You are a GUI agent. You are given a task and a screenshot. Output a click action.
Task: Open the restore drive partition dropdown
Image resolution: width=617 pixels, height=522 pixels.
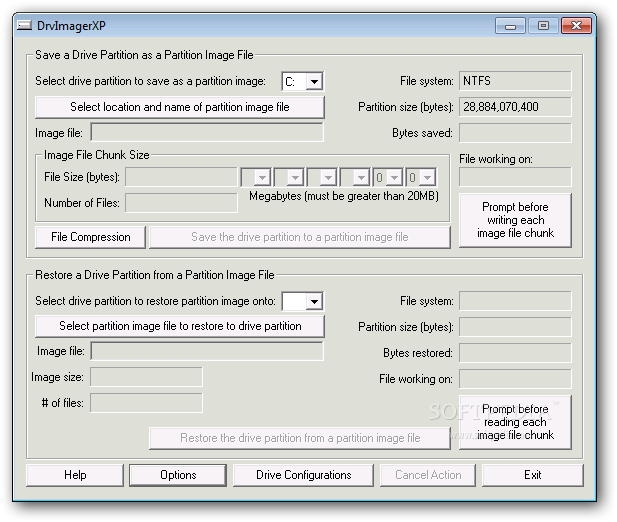click(x=314, y=302)
